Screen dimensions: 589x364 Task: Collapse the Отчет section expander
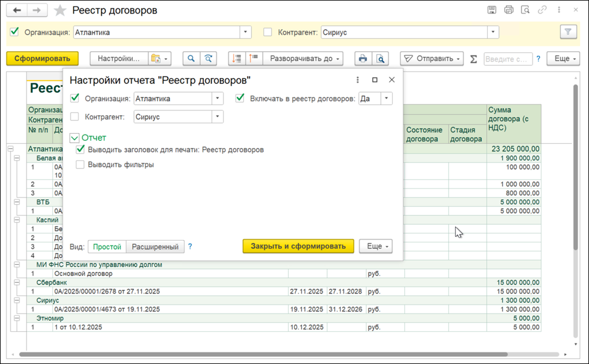[x=75, y=138]
